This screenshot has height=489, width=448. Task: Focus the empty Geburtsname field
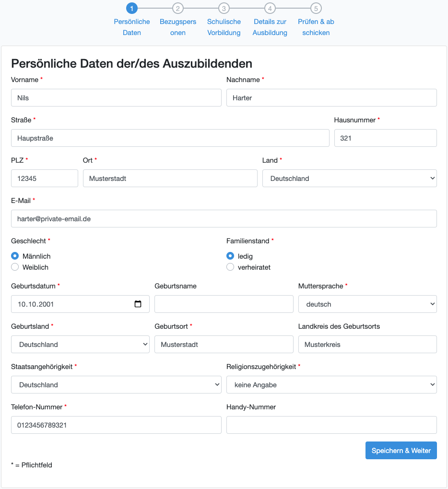[224, 304]
